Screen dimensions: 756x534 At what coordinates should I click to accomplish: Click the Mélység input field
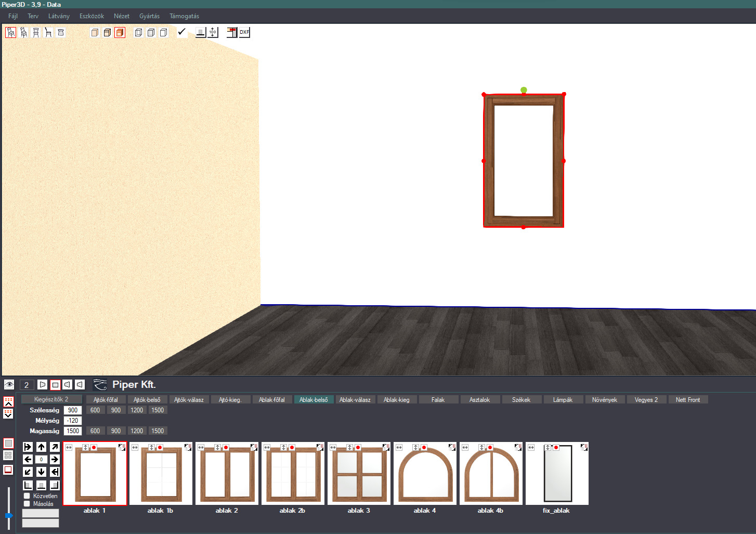(73, 421)
